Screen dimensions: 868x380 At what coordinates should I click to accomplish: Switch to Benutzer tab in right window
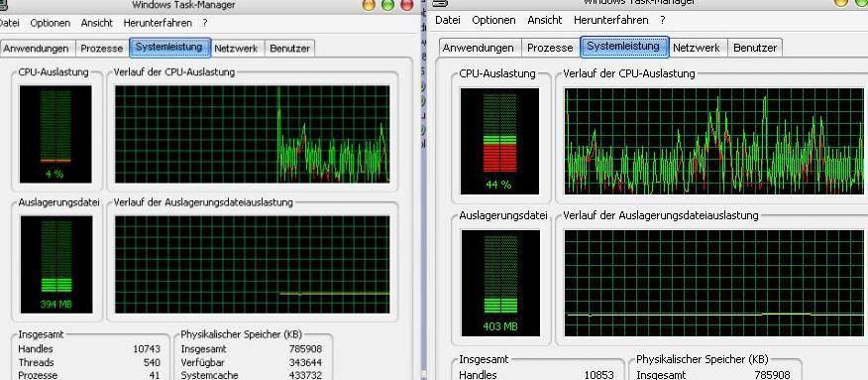click(x=754, y=48)
